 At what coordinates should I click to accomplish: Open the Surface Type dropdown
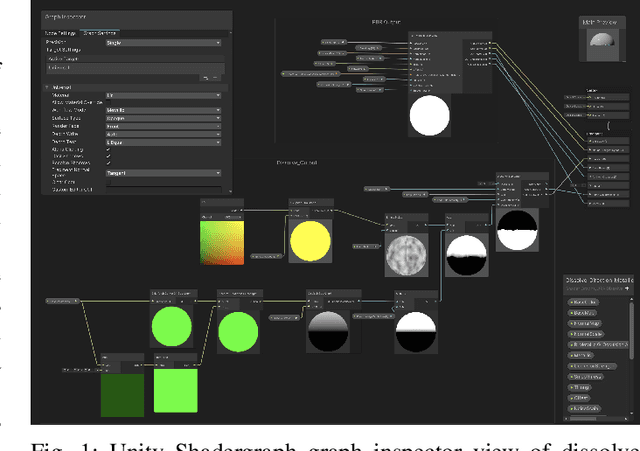(163, 118)
